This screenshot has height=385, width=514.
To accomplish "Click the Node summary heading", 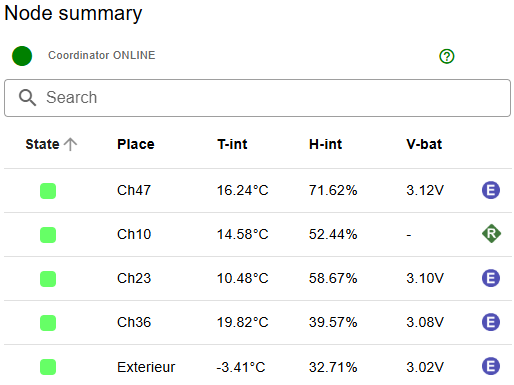I will [x=73, y=13].
